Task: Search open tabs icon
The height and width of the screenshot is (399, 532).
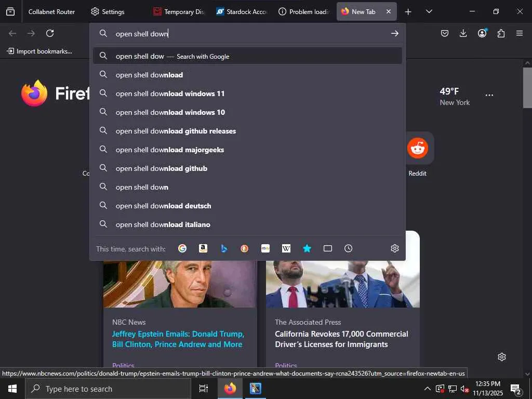Action: (x=328, y=248)
